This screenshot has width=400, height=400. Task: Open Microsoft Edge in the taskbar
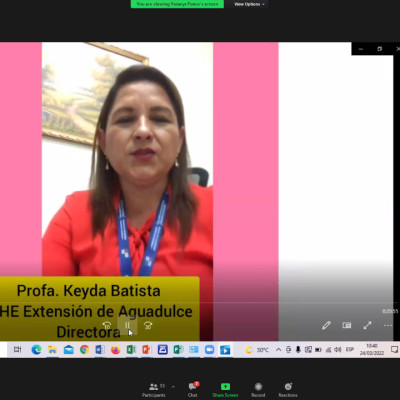tap(36, 350)
